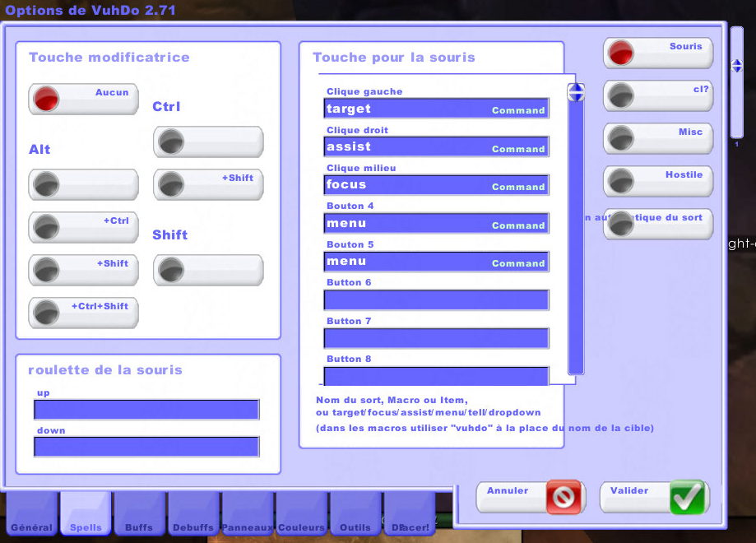Cancel changes with the Annuler button

(x=531, y=497)
